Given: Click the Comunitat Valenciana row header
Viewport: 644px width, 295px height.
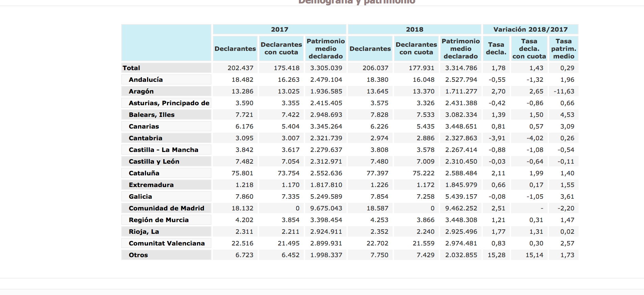Looking at the screenshot, I should [x=167, y=243].
